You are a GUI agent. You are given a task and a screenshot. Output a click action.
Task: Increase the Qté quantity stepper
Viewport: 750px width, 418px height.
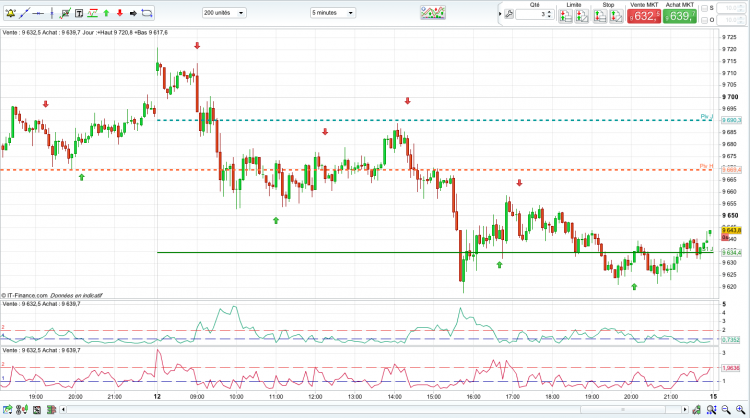click(550, 12)
